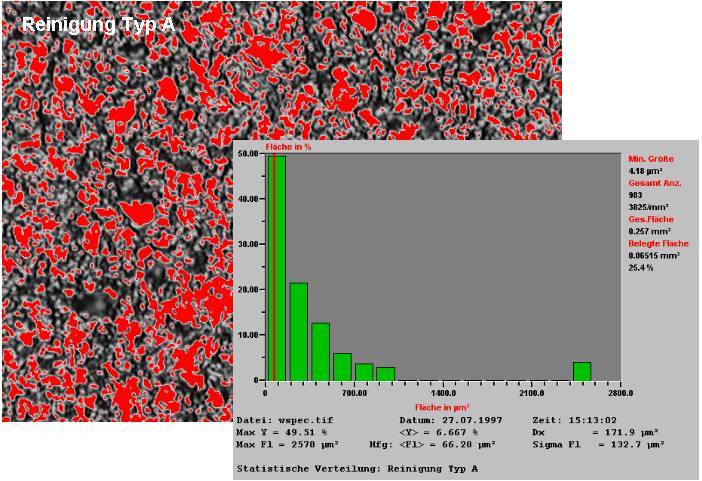
Task: Click the 'Gesamt Anz.' label
Action: pos(655,183)
